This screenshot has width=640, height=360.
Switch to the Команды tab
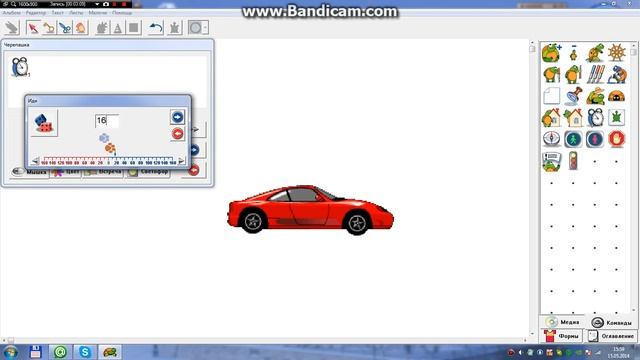coord(612,322)
